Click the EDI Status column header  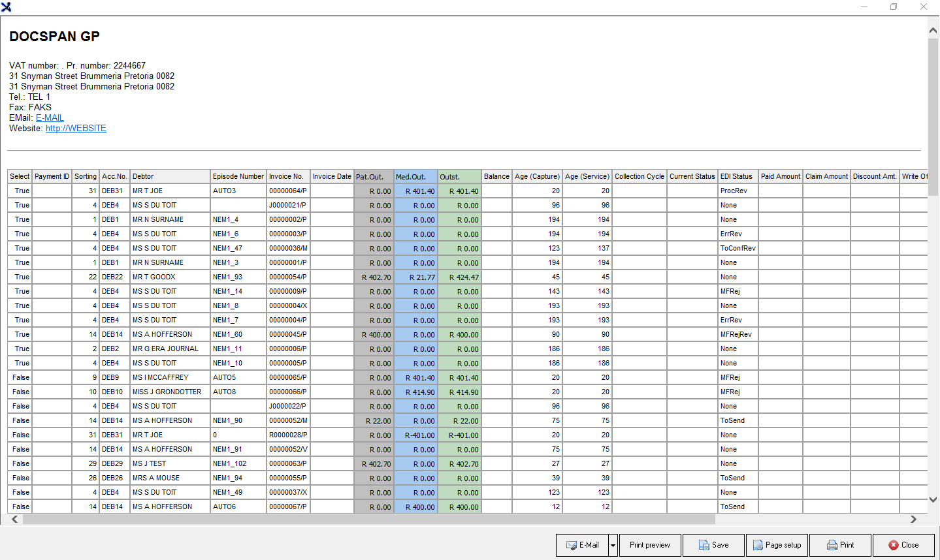coord(737,177)
